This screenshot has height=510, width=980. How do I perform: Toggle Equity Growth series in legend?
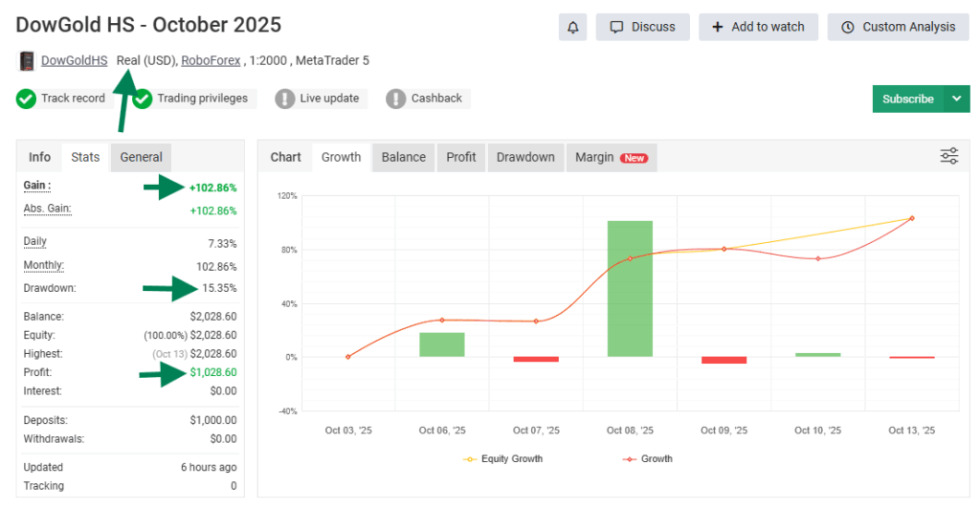(x=502, y=459)
